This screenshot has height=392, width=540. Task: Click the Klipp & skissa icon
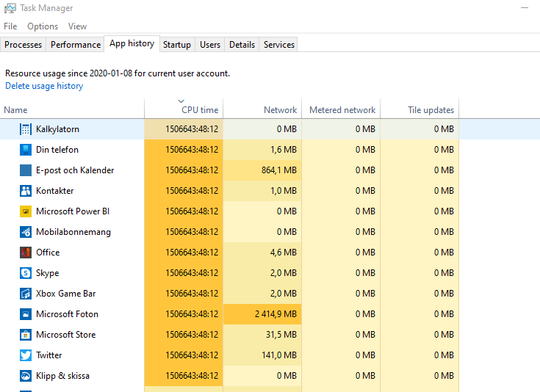(26, 376)
